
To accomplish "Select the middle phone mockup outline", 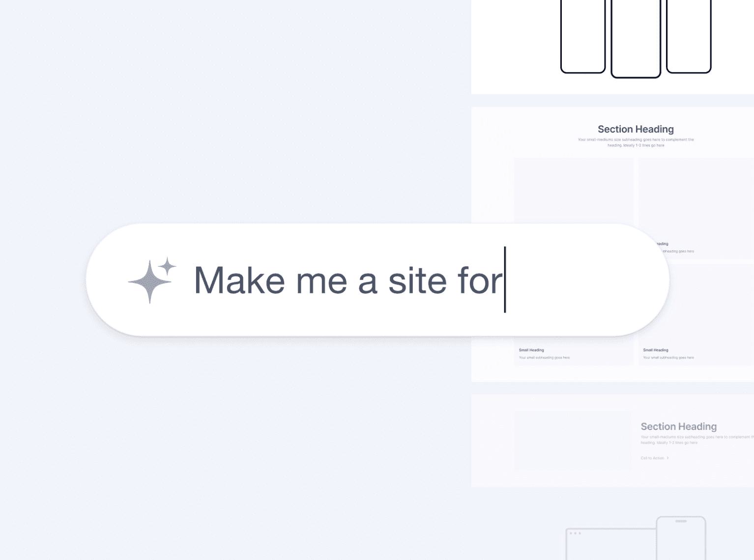I will pyautogui.click(x=636, y=39).
